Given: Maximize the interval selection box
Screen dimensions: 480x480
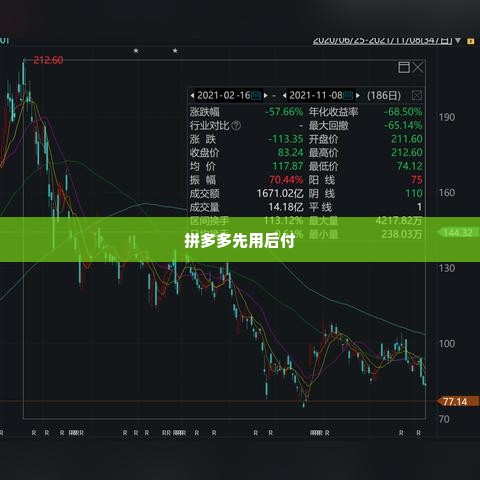Looking at the screenshot, I should pos(404,67).
